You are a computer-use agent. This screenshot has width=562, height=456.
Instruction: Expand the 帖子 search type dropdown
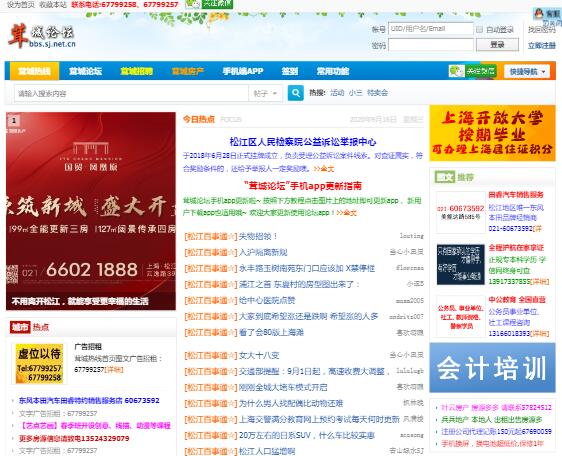tap(265, 94)
